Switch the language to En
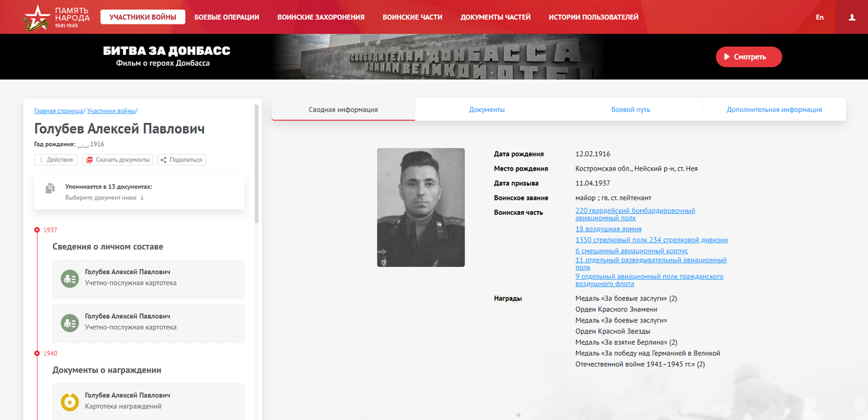The width and height of the screenshot is (868, 420). (820, 17)
